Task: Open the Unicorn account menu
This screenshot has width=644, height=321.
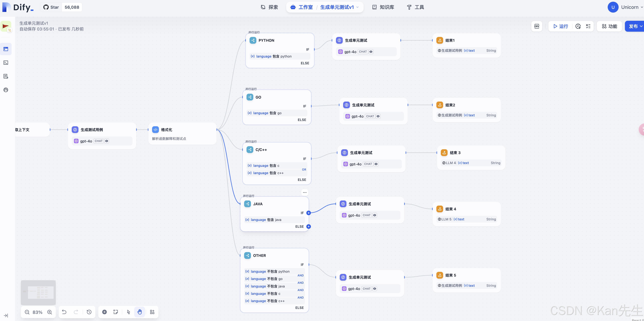Action: (x=625, y=7)
